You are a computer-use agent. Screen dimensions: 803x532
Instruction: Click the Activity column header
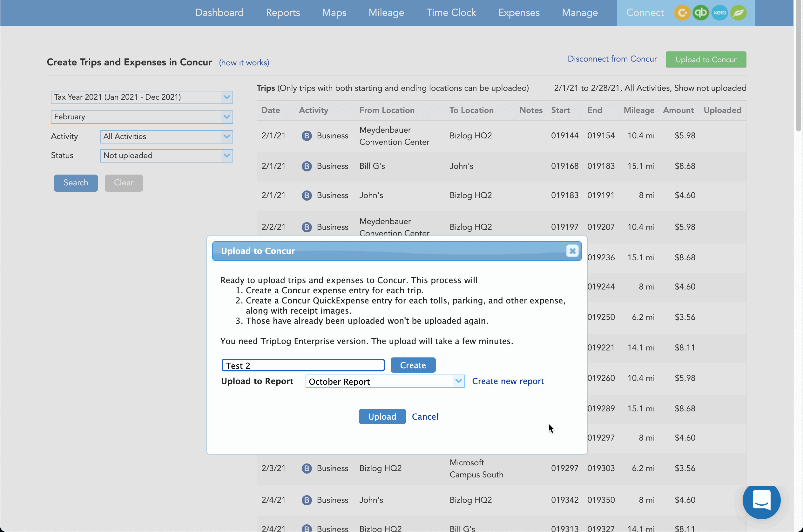pos(314,110)
